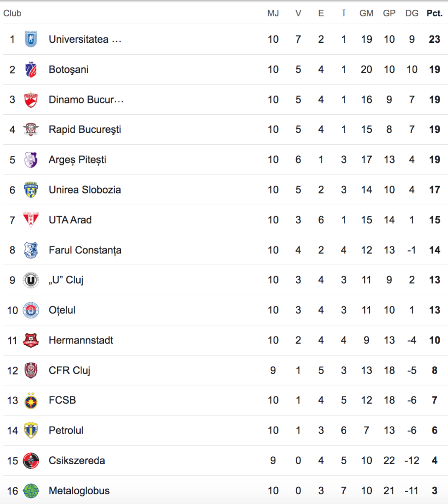The image size is (448, 504).
Task: Select the UTA Arad triangular logo
Action: (31, 220)
